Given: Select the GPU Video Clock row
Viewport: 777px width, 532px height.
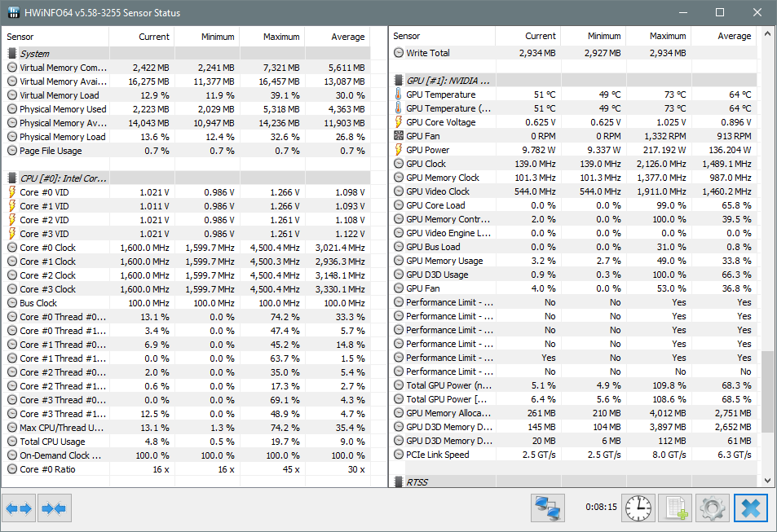Looking at the screenshot, I should click(573, 191).
